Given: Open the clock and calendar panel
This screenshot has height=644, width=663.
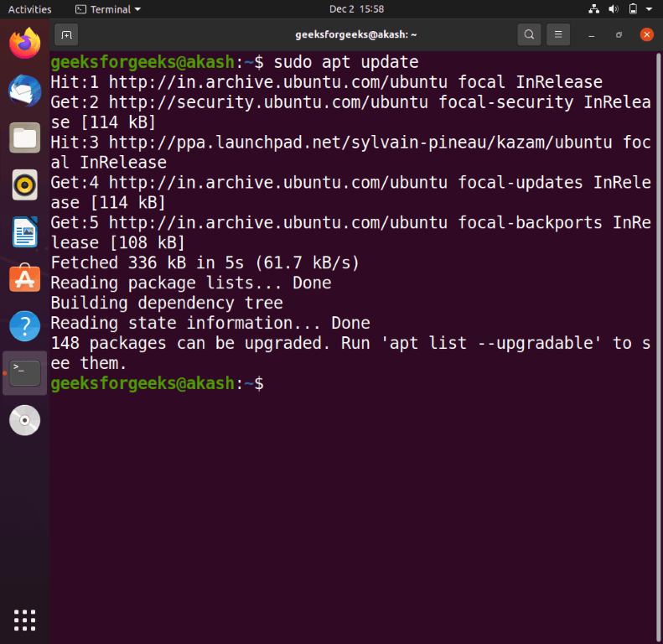Looking at the screenshot, I should pyautogui.click(x=356, y=9).
